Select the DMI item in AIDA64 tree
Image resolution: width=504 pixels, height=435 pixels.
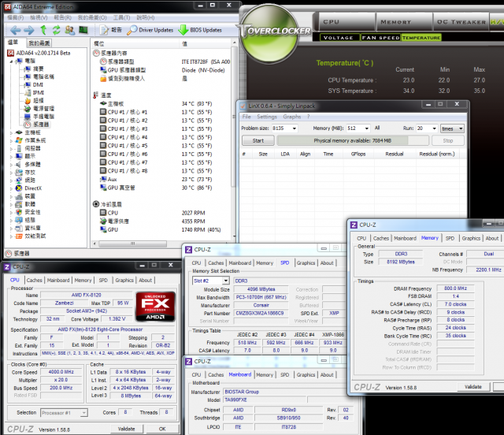click(x=38, y=84)
